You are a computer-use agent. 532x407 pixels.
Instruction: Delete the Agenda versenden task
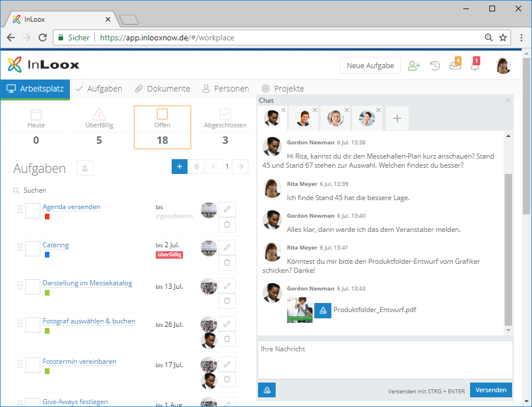point(227,225)
